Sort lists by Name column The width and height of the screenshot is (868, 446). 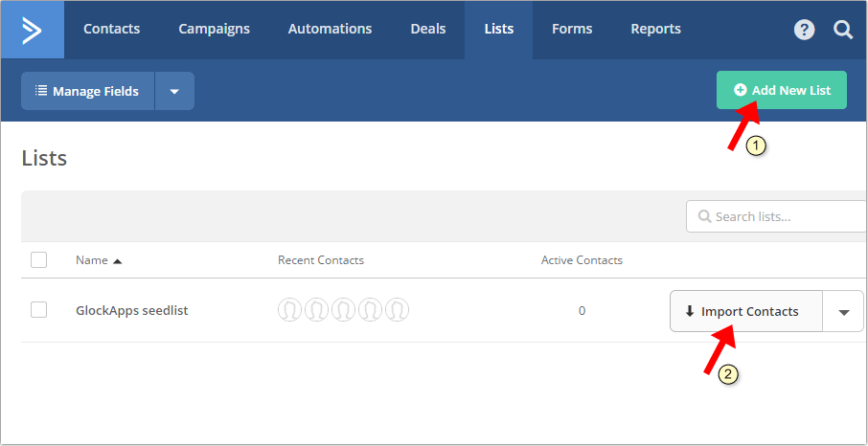coord(99,260)
